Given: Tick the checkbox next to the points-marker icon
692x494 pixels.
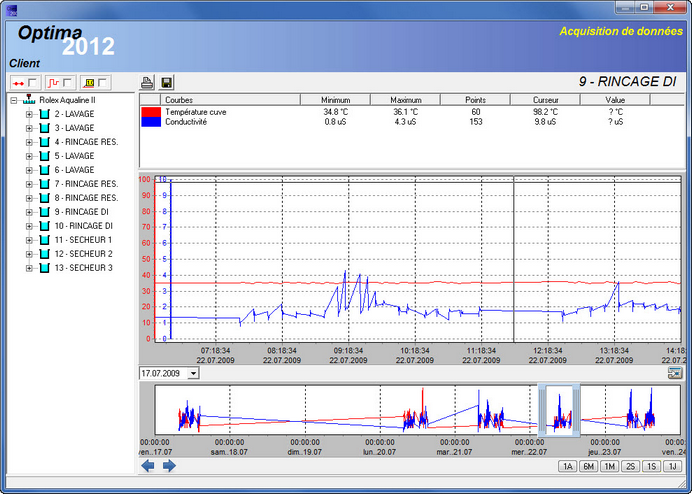Looking at the screenshot, I should coord(32,83).
